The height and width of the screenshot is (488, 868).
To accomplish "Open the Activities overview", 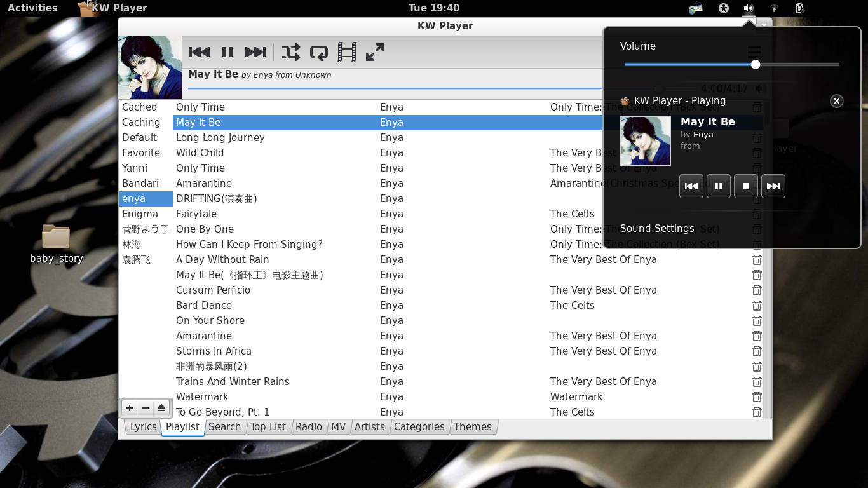I will click(x=32, y=8).
